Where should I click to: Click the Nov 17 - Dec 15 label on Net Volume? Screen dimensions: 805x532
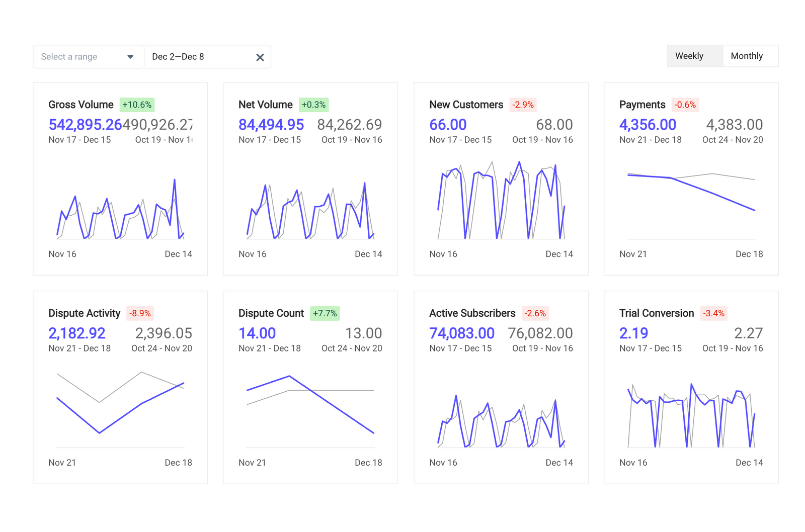(271, 140)
